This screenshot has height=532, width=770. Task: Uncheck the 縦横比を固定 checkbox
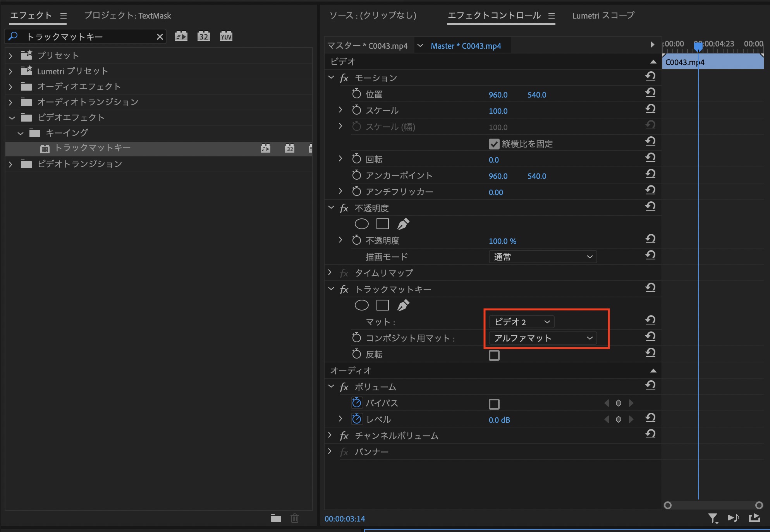(x=494, y=144)
